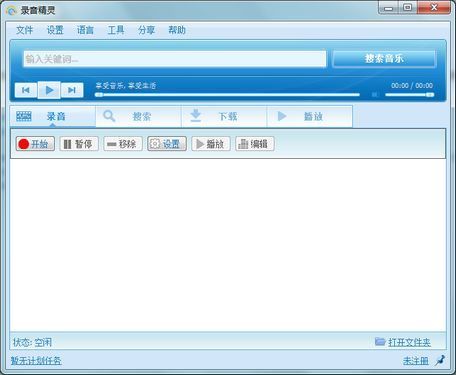Click the 播放 button in recording toolbar

point(211,144)
